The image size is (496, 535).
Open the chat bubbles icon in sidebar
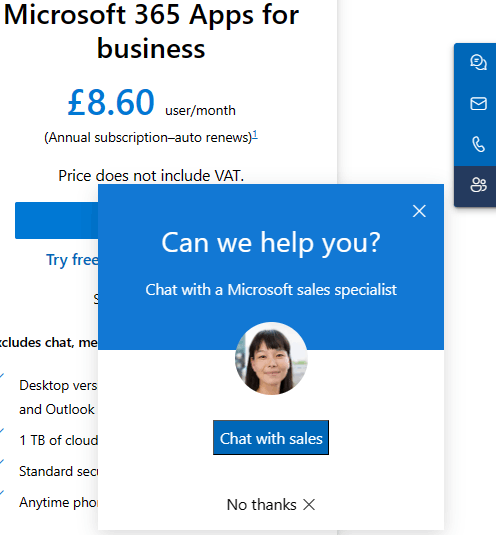coord(478,62)
